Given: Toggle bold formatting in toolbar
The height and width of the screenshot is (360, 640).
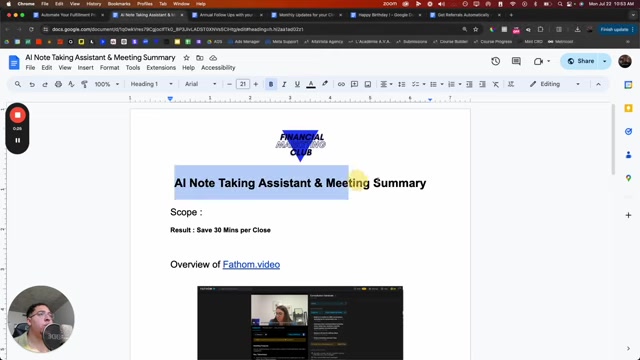Looking at the screenshot, I should point(271,84).
